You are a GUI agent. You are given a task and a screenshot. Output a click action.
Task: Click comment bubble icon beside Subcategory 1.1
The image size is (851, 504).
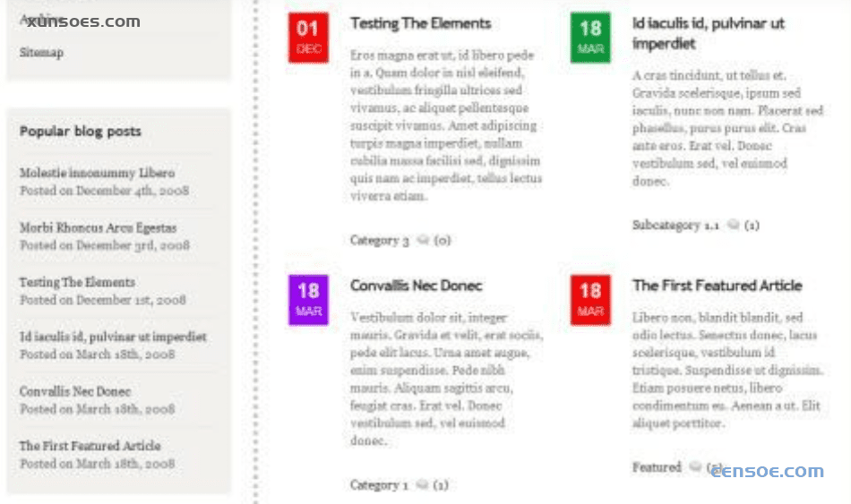[733, 226]
